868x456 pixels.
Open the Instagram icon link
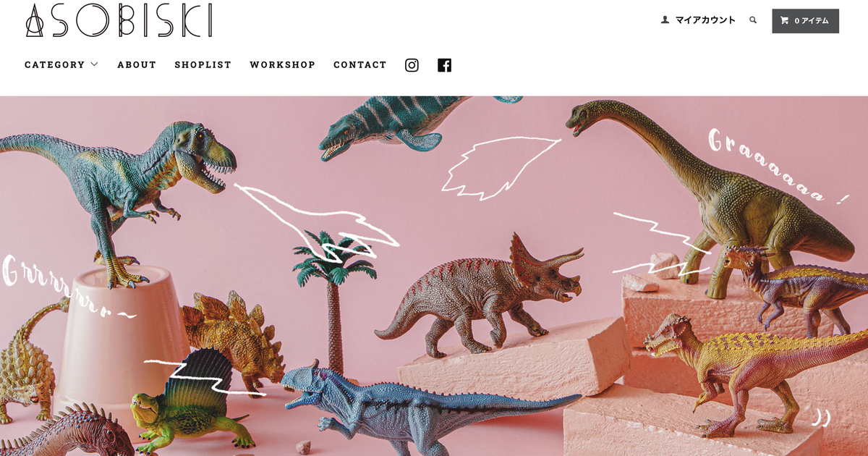(412, 65)
